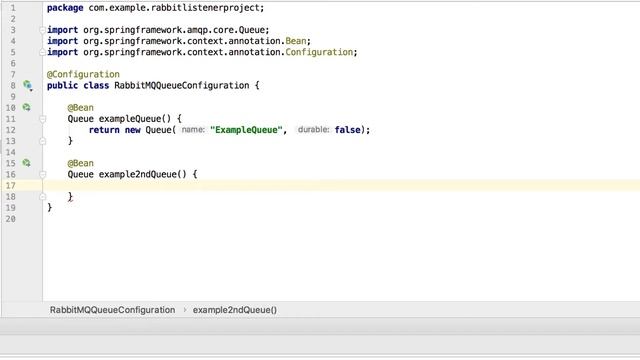Click the @Bean annotation above exampleQueue
This screenshot has width=640, height=360.
coord(80,107)
